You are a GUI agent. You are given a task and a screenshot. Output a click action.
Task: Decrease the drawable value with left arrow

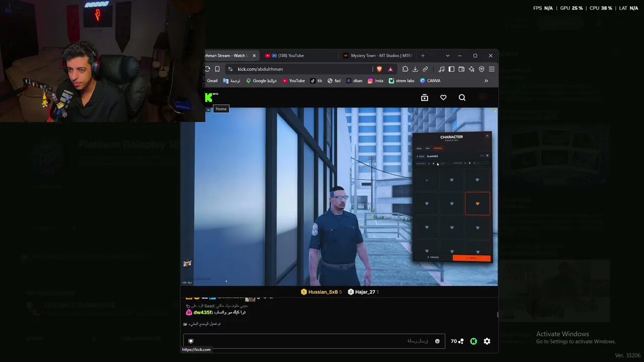[429, 163]
